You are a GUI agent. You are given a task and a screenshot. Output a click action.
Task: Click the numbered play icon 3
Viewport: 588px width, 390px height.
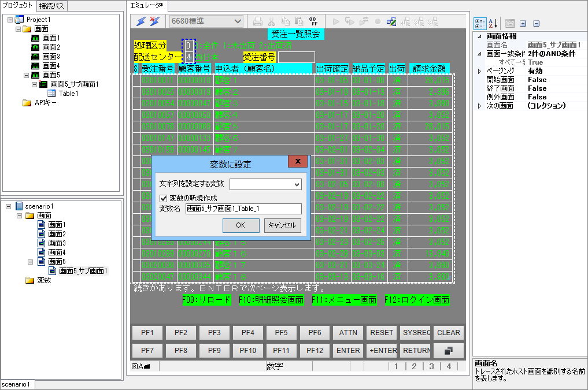(x=432, y=22)
